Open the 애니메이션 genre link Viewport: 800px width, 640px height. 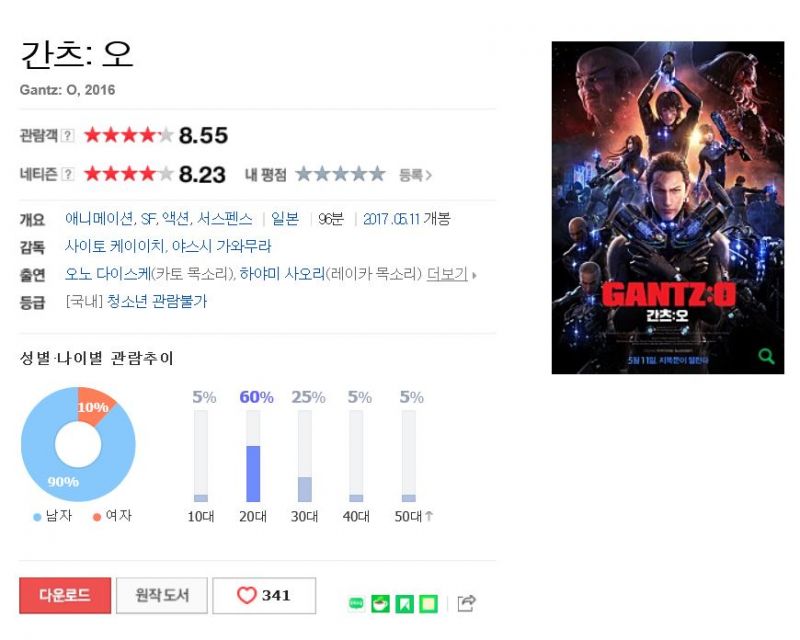pyautogui.click(x=99, y=219)
